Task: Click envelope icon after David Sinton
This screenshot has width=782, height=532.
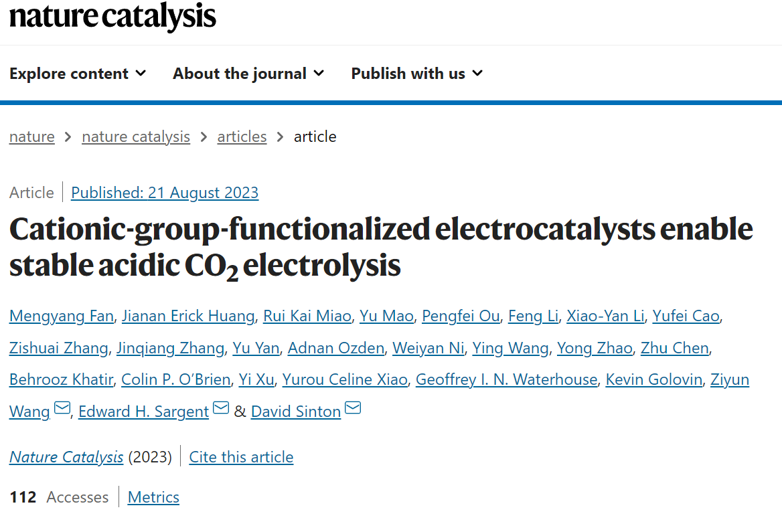Action: point(353,408)
